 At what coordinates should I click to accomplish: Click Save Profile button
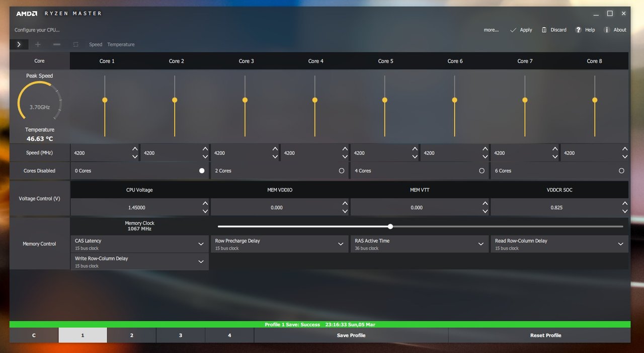coord(351,335)
